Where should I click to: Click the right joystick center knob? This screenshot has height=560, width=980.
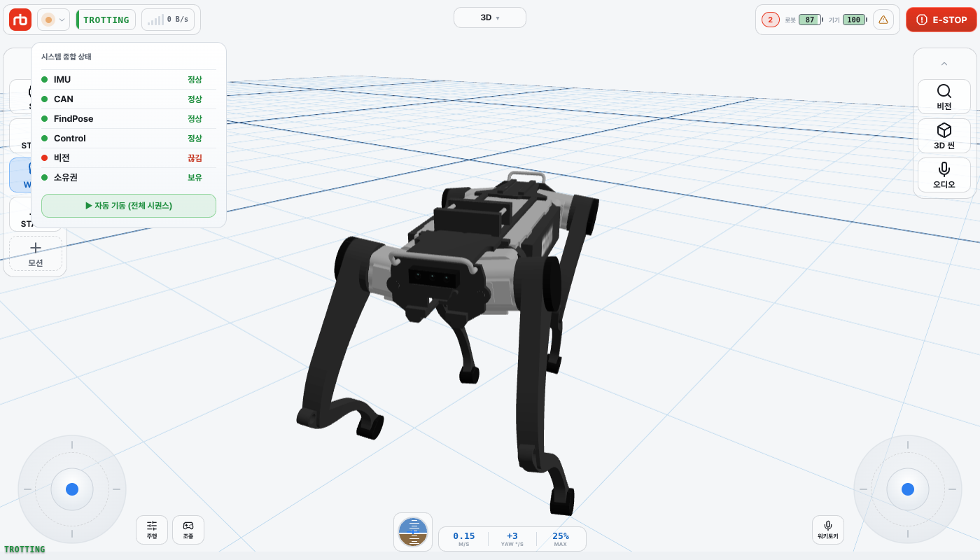click(908, 489)
